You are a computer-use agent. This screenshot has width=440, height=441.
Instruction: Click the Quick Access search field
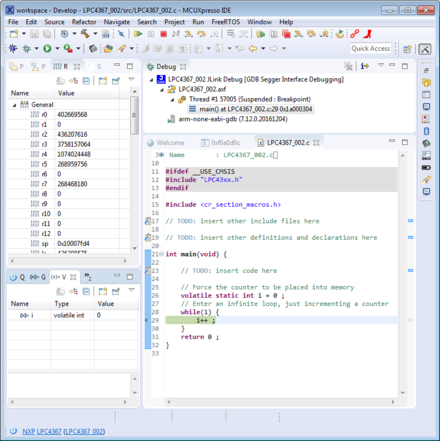[x=371, y=49]
